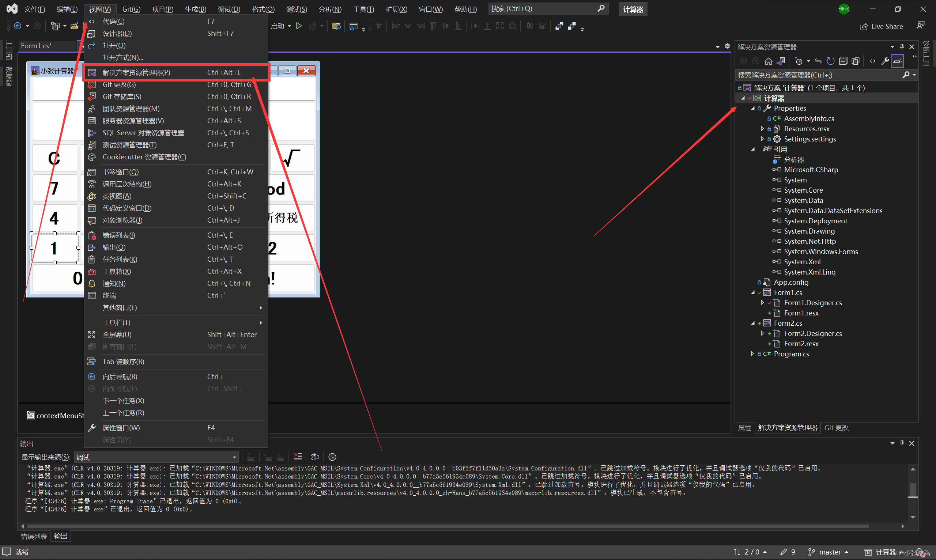
Task: Click the Bring to Front toolbar icon
Action: [x=559, y=26]
